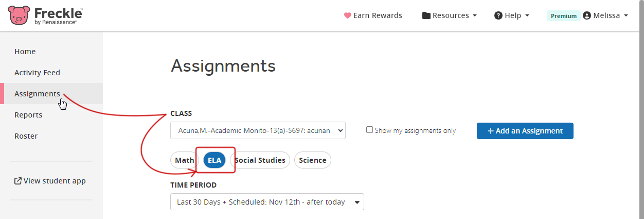This screenshot has width=644, height=219.
Task: Open the Roster sidebar link
Action: [x=26, y=136]
